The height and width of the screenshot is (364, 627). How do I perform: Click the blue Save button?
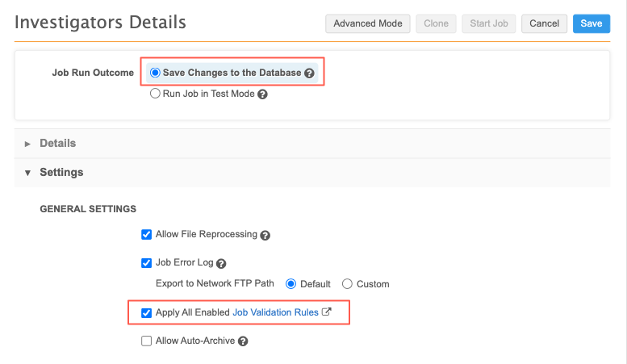[591, 23]
